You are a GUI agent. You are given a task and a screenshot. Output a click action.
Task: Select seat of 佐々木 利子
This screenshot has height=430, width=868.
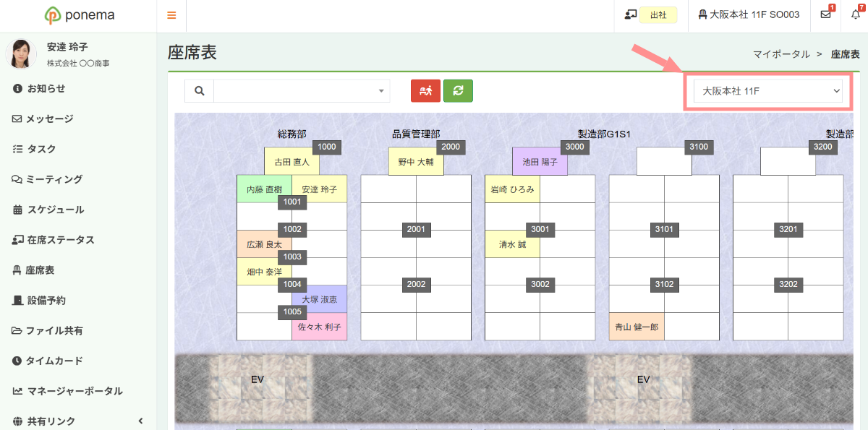[319, 327]
